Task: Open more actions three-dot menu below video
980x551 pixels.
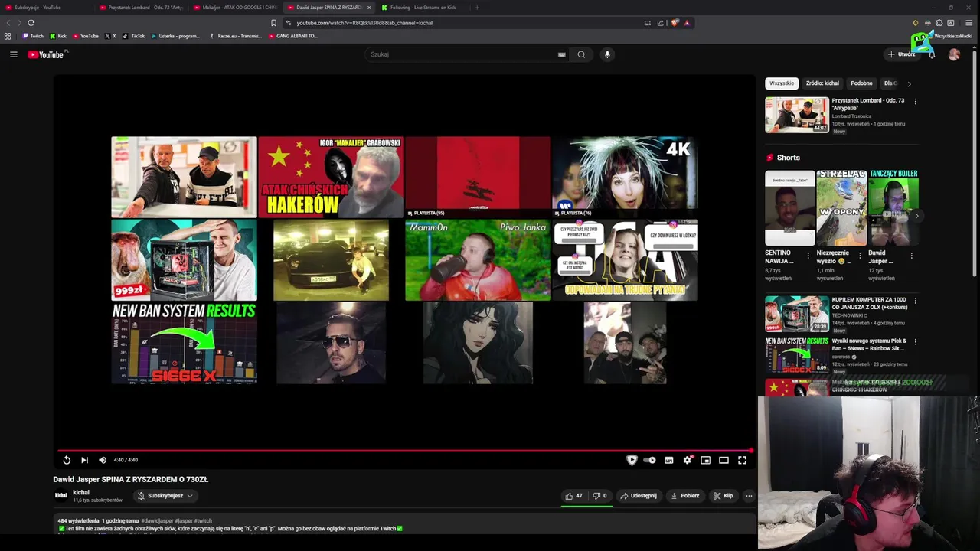Action: coord(749,496)
